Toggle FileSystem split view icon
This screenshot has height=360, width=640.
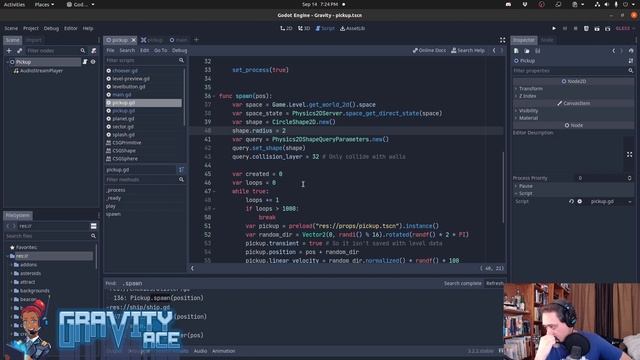(x=93, y=226)
